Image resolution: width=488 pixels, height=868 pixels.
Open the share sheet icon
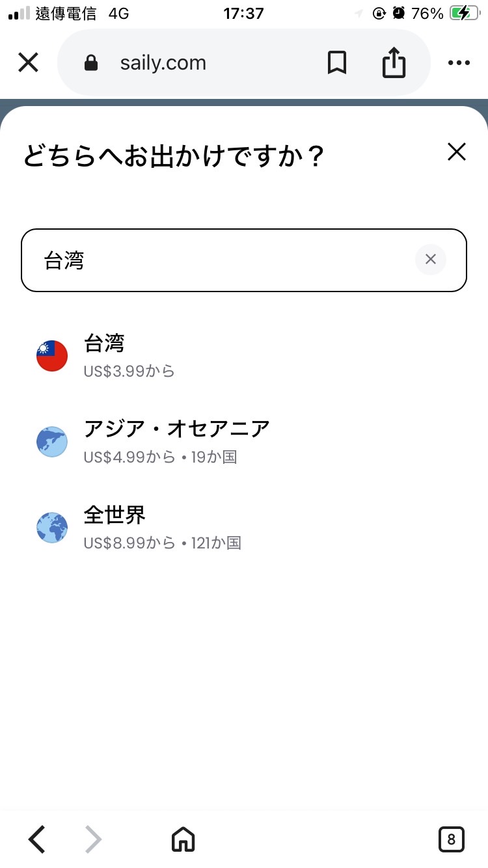coord(394,63)
